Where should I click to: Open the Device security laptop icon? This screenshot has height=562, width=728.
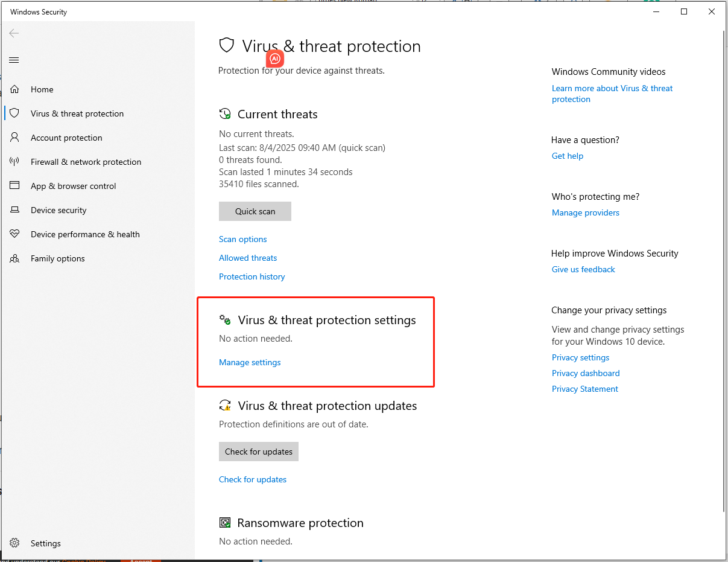click(14, 210)
